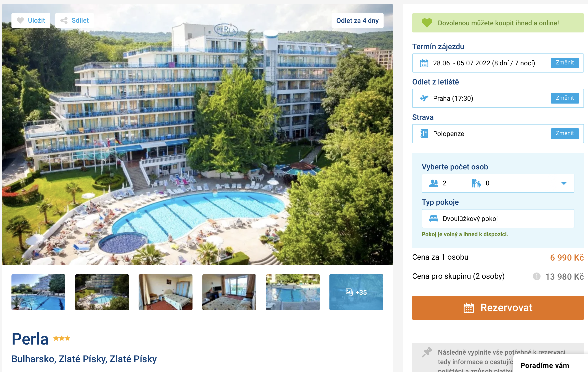
Task: Click the share icon next to Sdílet
Action: (x=64, y=21)
